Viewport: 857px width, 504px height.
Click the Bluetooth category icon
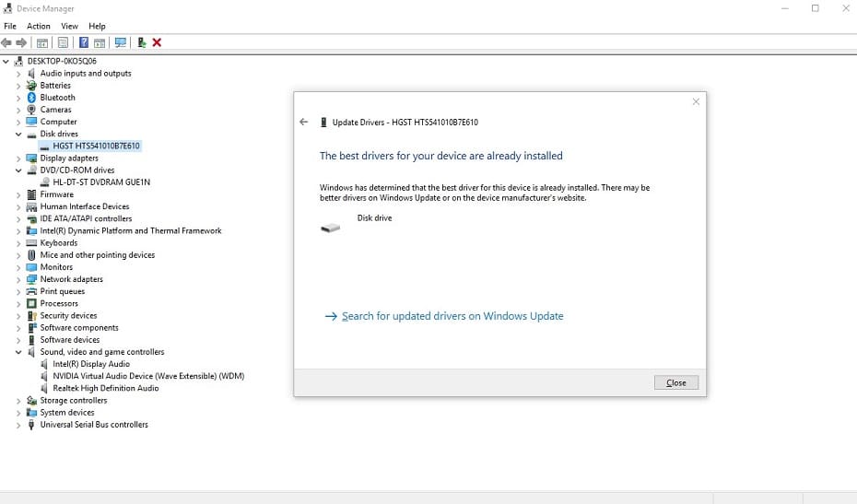[31, 98]
